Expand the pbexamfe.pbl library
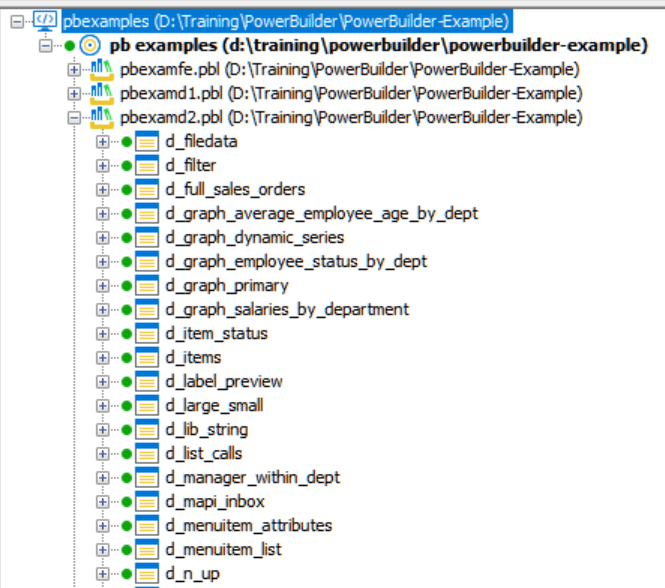 pyautogui.click(x=74, y=70)
